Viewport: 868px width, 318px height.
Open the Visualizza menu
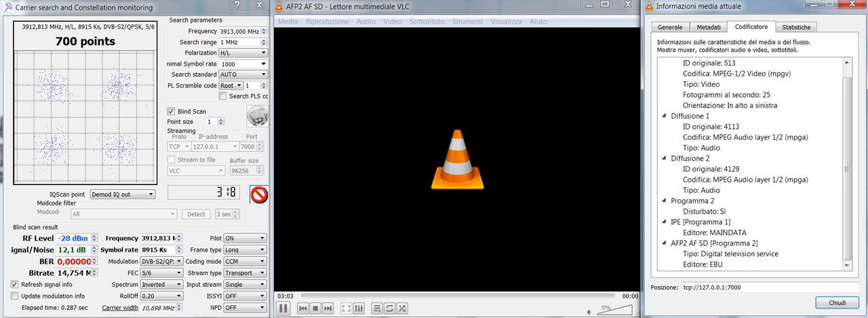point(507,22)
